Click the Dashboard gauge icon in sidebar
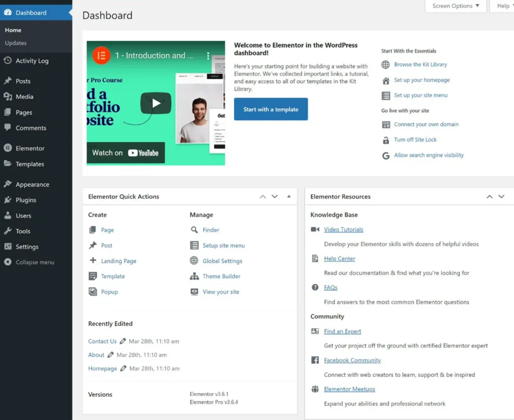 (8, 13)
